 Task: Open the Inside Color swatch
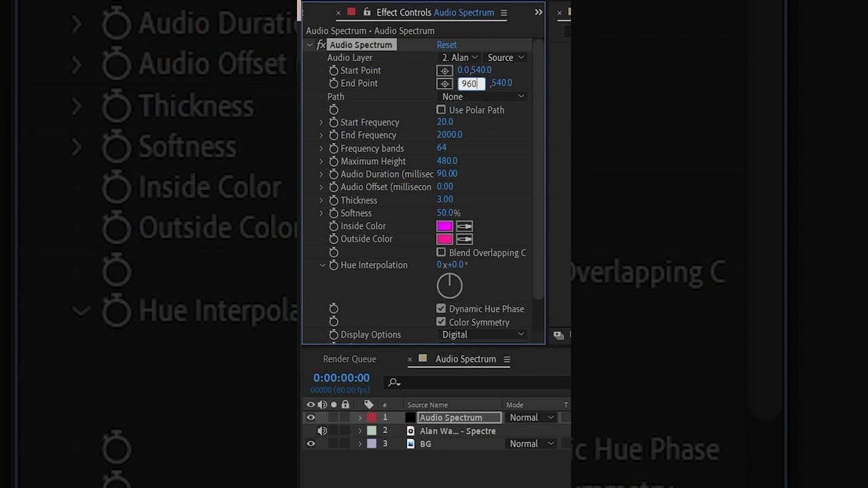coord(445,226)
